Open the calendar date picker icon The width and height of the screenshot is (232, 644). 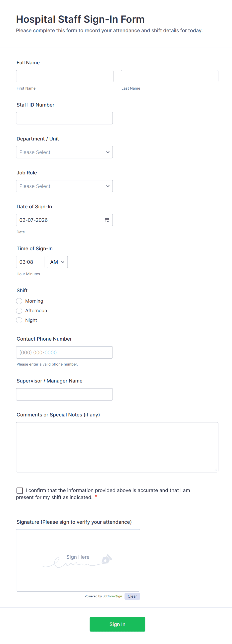tap(107, 220)
